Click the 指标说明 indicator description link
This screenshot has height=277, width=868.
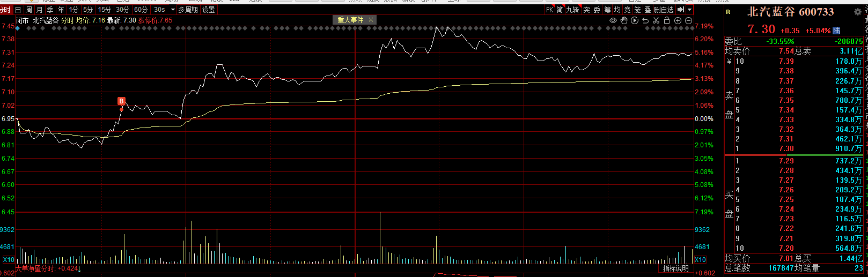pyautogui.click(x=676, y=268)
